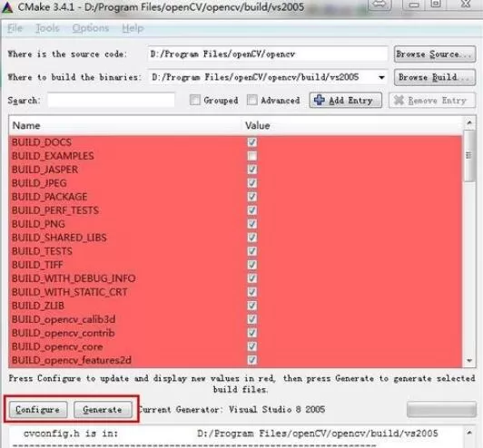Click the output log scroll-up arrow

click(x=469, y=433)
